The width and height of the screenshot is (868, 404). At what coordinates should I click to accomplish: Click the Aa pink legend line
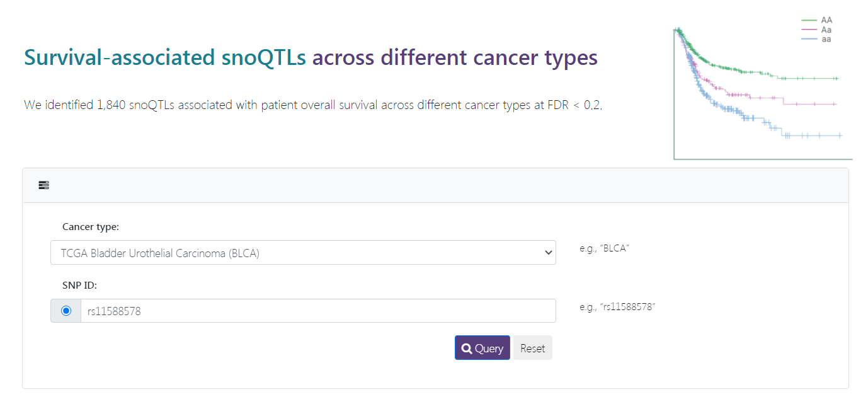(809, 30)
